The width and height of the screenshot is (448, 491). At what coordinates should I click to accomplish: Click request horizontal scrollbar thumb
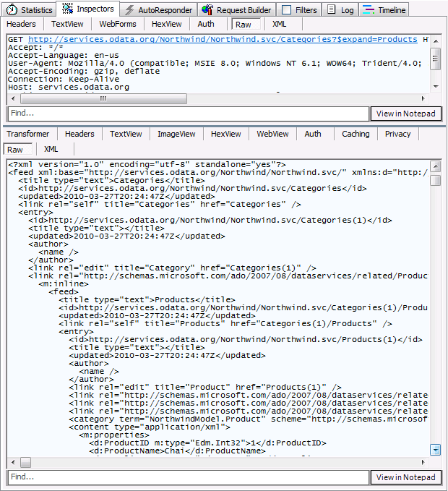pyautogui.click(x=103, y=98)
